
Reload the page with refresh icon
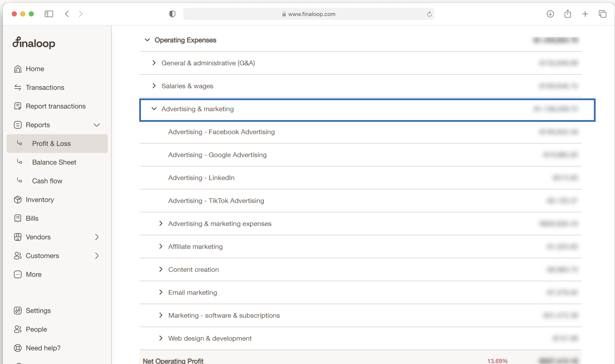click(x=429, y=14)
